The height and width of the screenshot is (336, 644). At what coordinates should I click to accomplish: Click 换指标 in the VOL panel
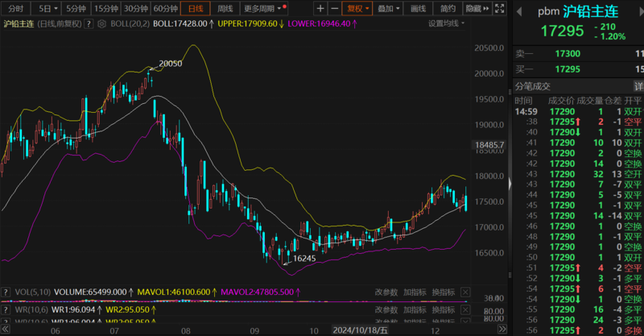click(443, 292)
